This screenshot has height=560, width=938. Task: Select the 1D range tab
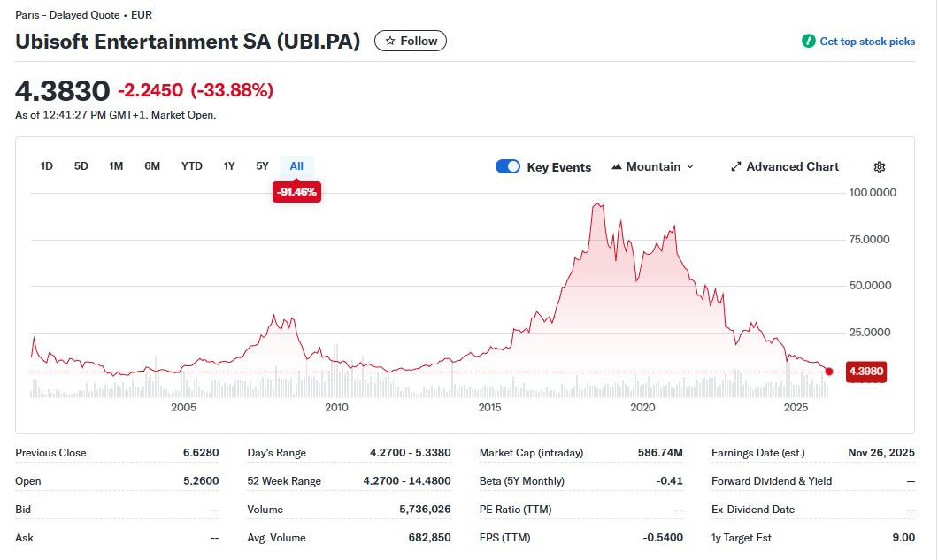pyautogui.click(x=47, y=166)
